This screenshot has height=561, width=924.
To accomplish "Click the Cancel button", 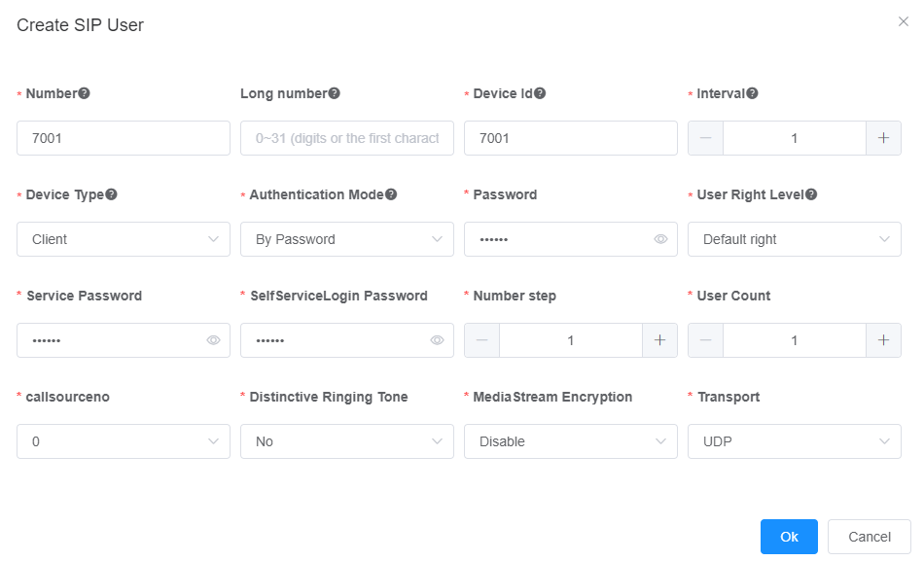I will click(x=870, y=537).
